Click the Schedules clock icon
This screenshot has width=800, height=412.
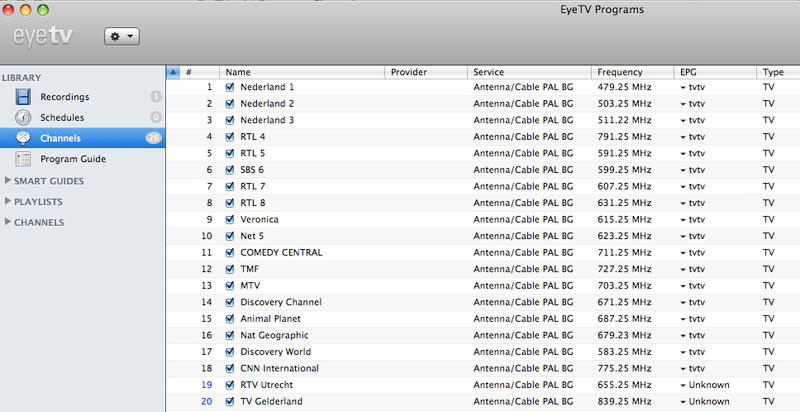[x=23, y=117]
